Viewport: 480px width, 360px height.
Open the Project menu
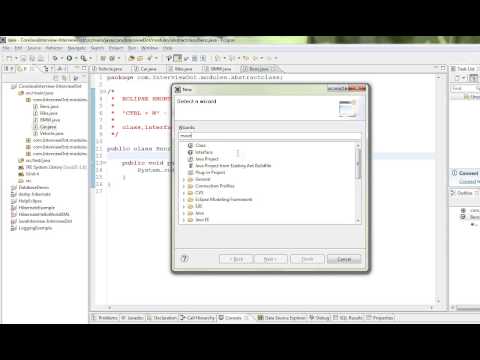tap(116, 48)
